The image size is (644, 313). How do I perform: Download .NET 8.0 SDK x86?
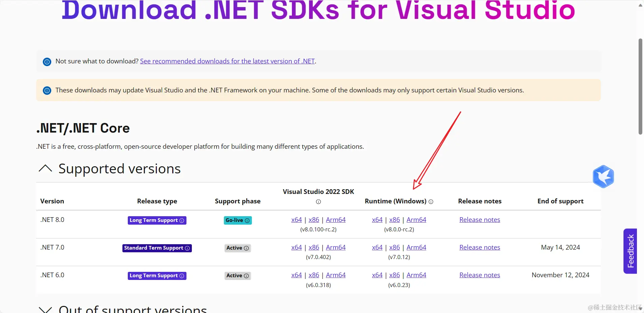314,220
